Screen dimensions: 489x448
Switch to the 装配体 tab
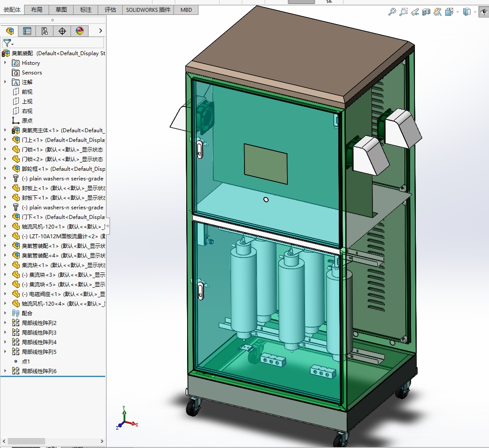(x=12, y=10)
